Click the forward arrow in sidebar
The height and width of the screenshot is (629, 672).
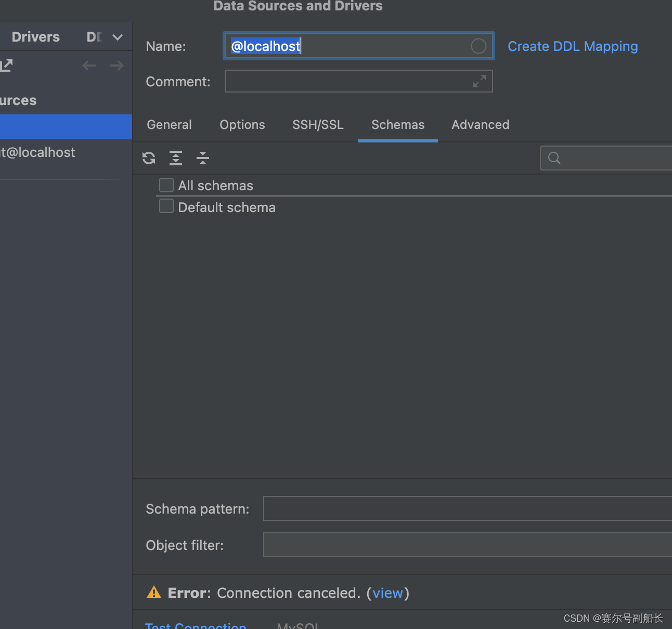(x=117, y=65)
